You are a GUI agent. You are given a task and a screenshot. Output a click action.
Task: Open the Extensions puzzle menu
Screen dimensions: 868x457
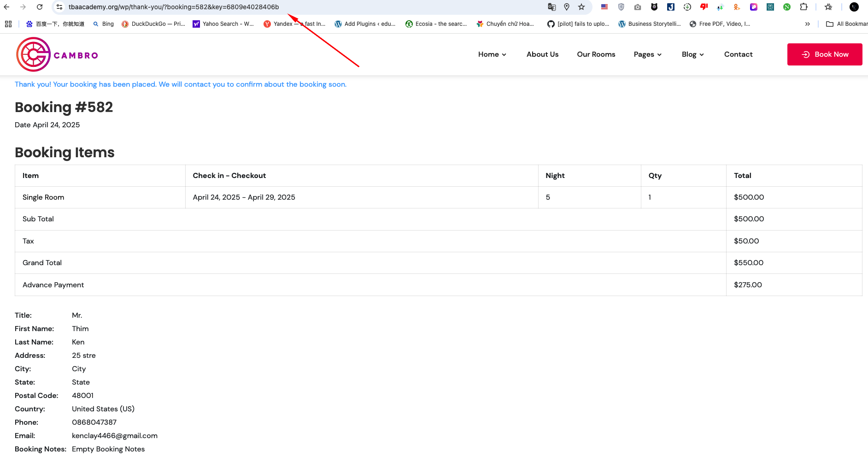[804, 7]
